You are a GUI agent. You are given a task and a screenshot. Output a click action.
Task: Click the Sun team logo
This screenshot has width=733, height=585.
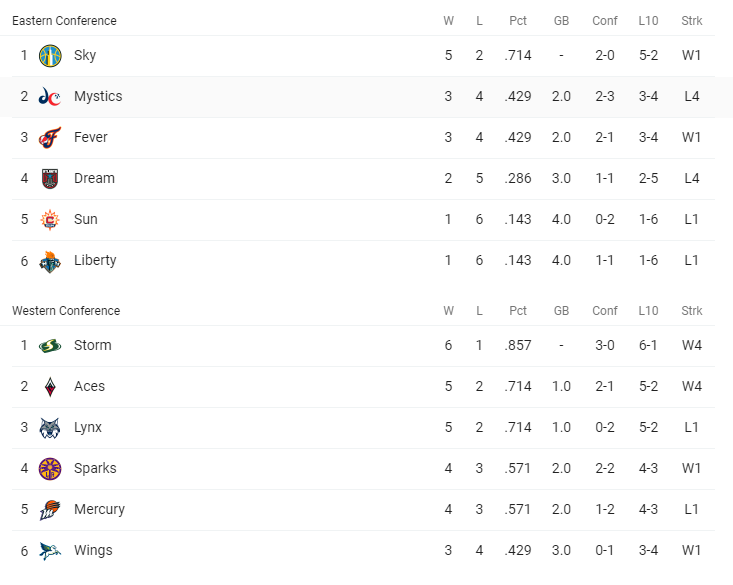point(50,220)
